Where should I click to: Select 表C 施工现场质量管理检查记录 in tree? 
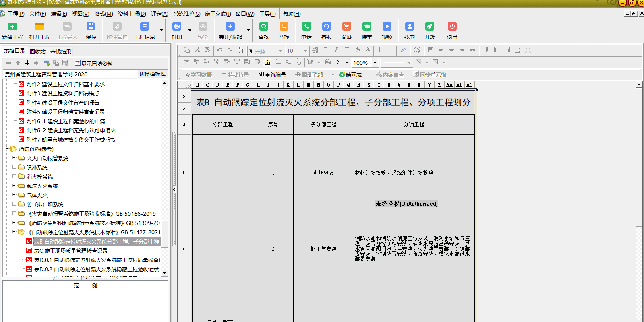click(x=70, y=251)
